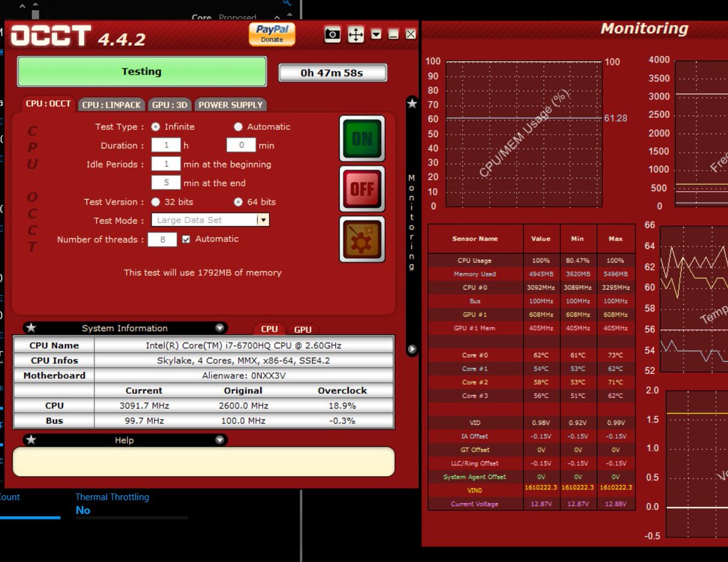
Task: Switch to CPU:LINPACK tab
Action: [x=112, y=104]
